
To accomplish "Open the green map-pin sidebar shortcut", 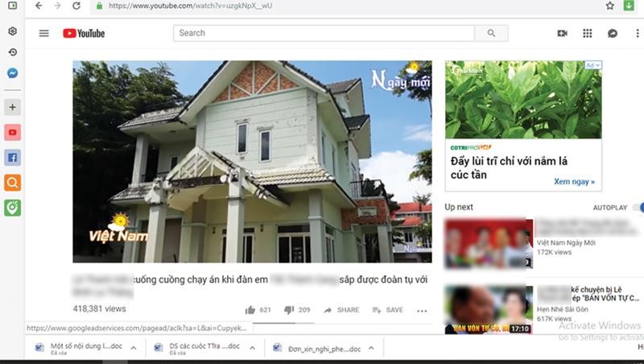I will pos(13,208).
